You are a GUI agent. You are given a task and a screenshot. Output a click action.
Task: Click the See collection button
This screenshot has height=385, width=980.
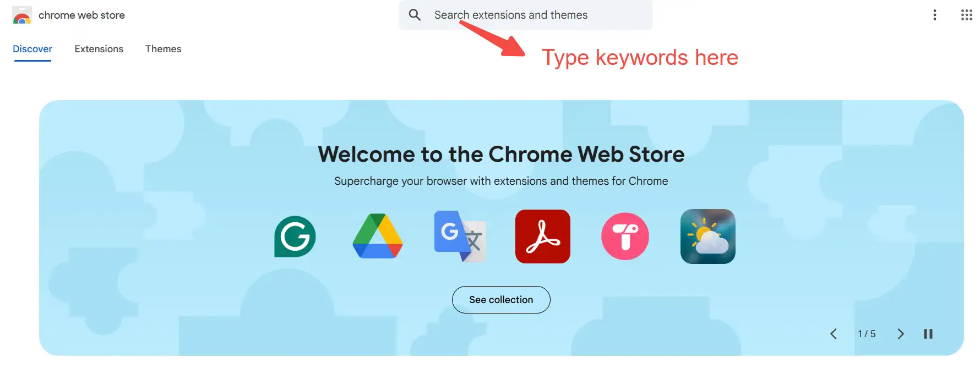(501, 300)
